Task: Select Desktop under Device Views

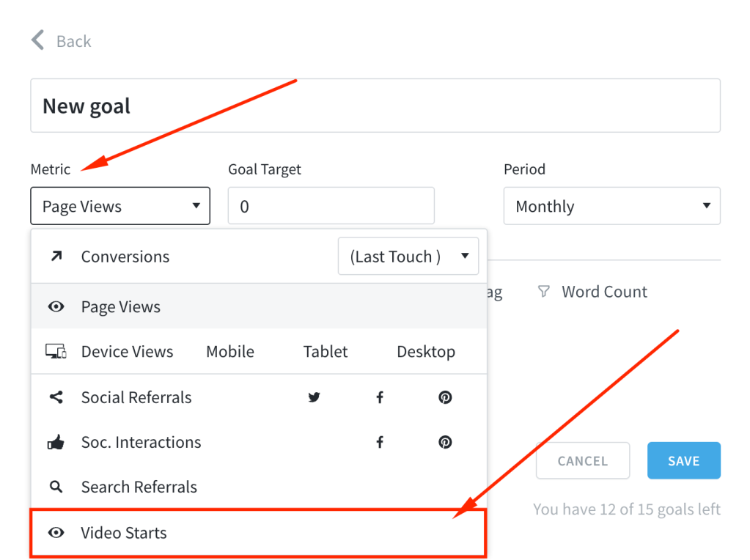Action: [426, 352]
